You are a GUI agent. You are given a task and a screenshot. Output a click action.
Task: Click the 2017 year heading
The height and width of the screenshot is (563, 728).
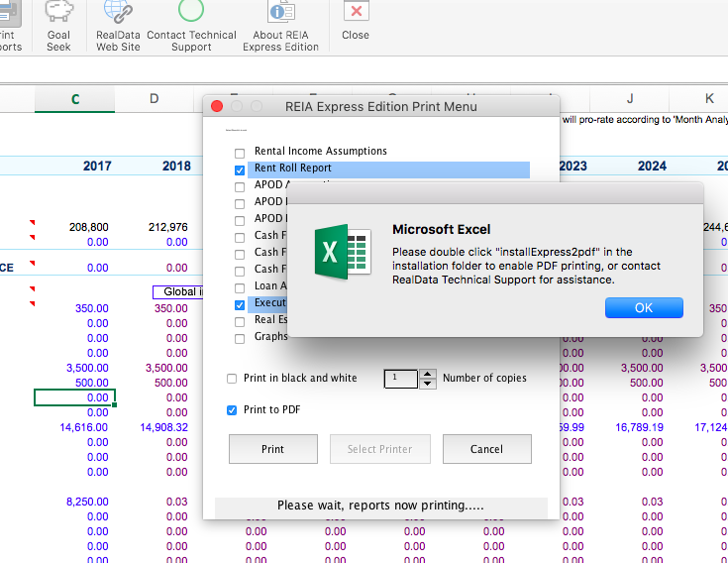tap(97, 166)
